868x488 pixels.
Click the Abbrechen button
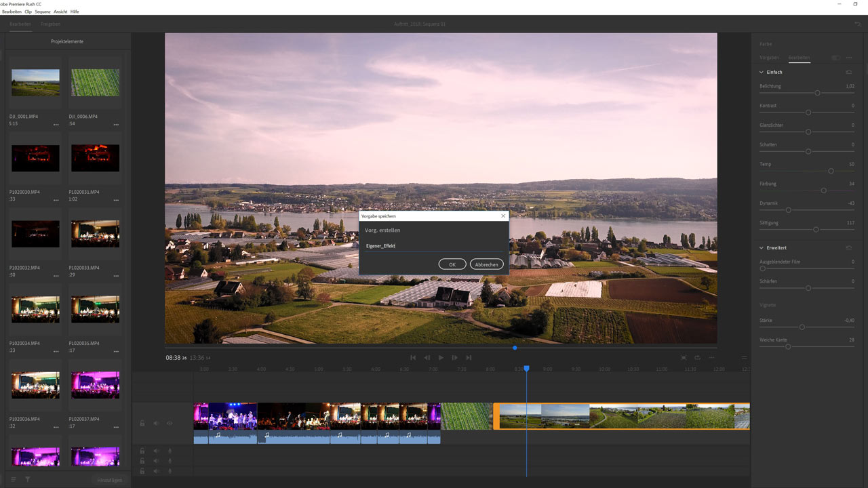pyautogui.click(x=486, y=264)
